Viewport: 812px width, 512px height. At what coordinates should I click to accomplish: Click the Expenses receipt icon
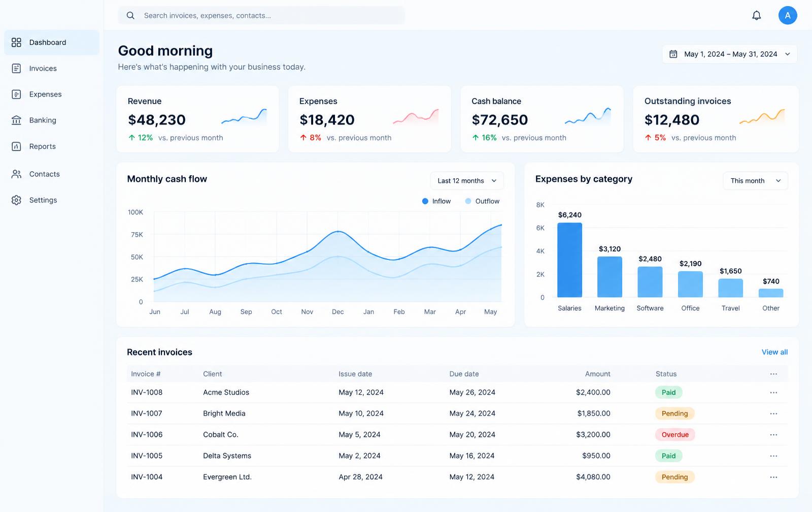coord(16,94)
